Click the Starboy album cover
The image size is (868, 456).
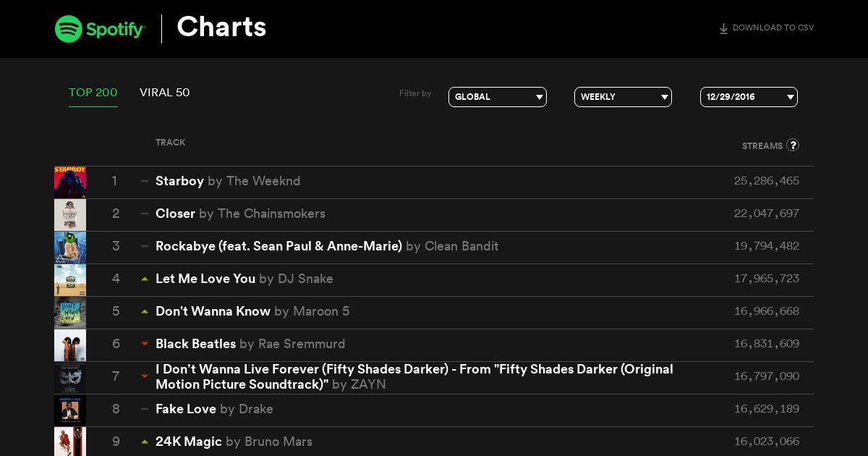pos(70,182)
